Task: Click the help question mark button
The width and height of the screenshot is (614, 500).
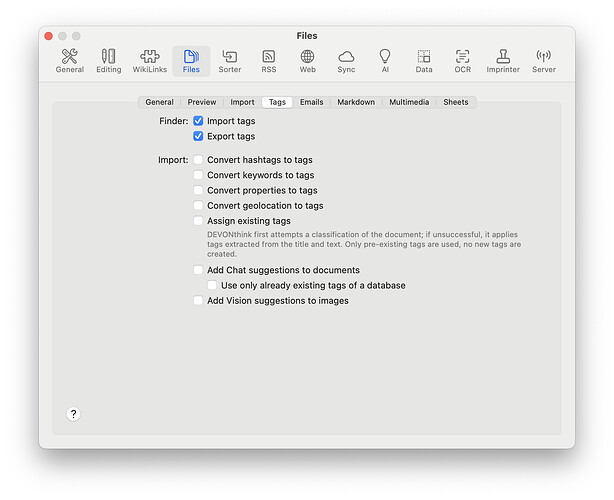Action: pos(73,414)
